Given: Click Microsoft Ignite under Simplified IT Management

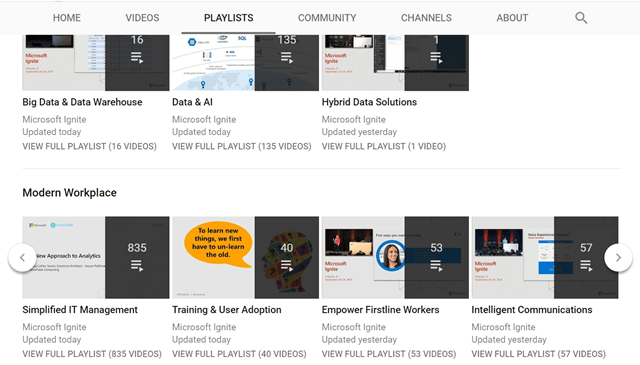Looking at the screenshot, I should point(54,327).
